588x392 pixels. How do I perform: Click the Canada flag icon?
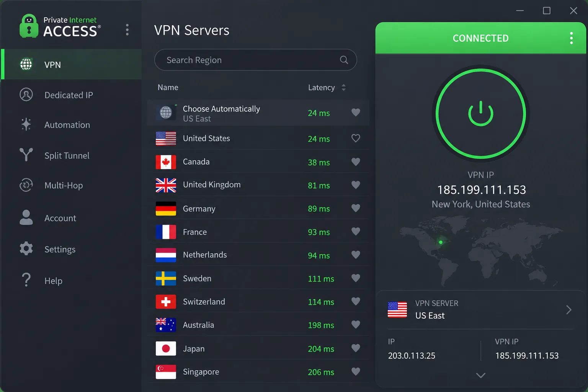(x=166, y=162)
